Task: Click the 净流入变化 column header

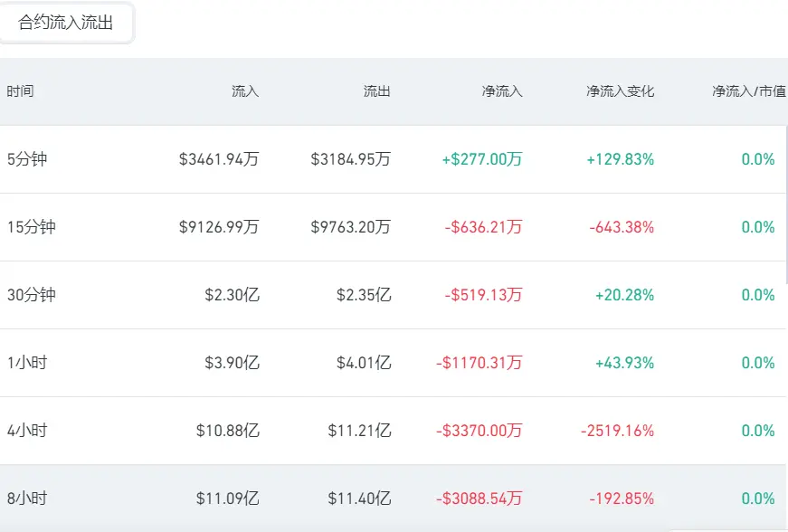Action: tap(620, 90)
